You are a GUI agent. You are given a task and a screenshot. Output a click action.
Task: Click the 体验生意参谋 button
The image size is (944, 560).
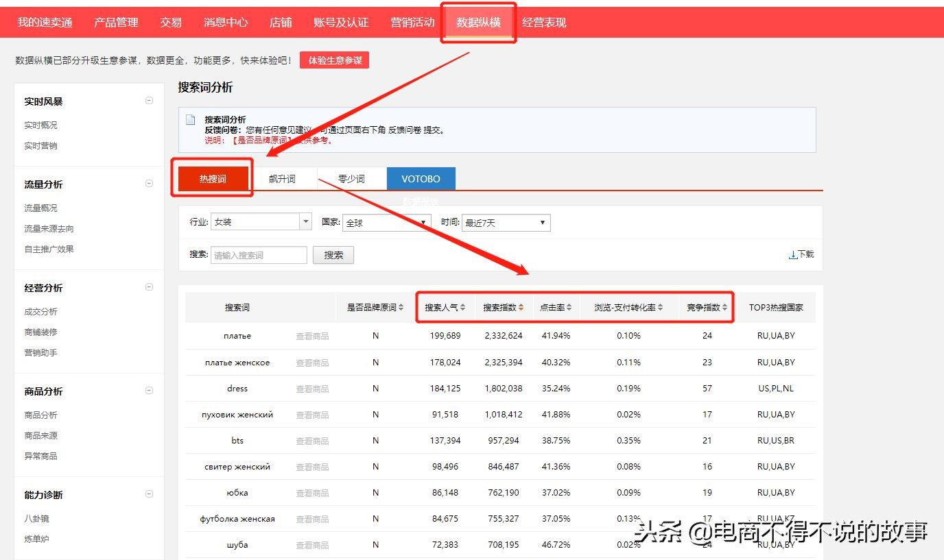334,60
